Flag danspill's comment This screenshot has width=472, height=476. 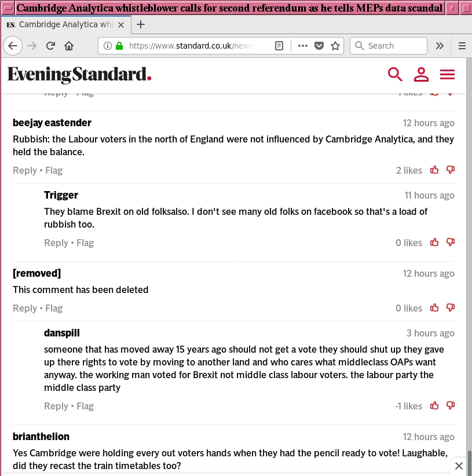pyautogui.click(x=85, y=406)
